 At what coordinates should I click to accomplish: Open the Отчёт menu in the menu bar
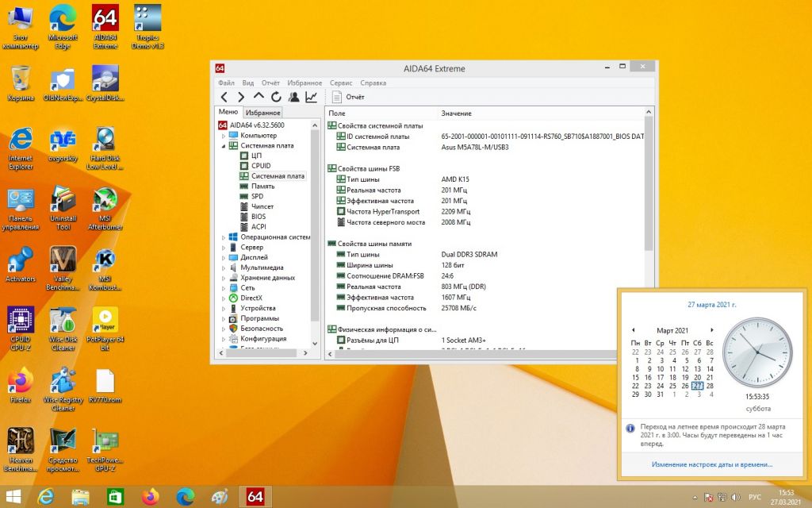click(270, 83)
